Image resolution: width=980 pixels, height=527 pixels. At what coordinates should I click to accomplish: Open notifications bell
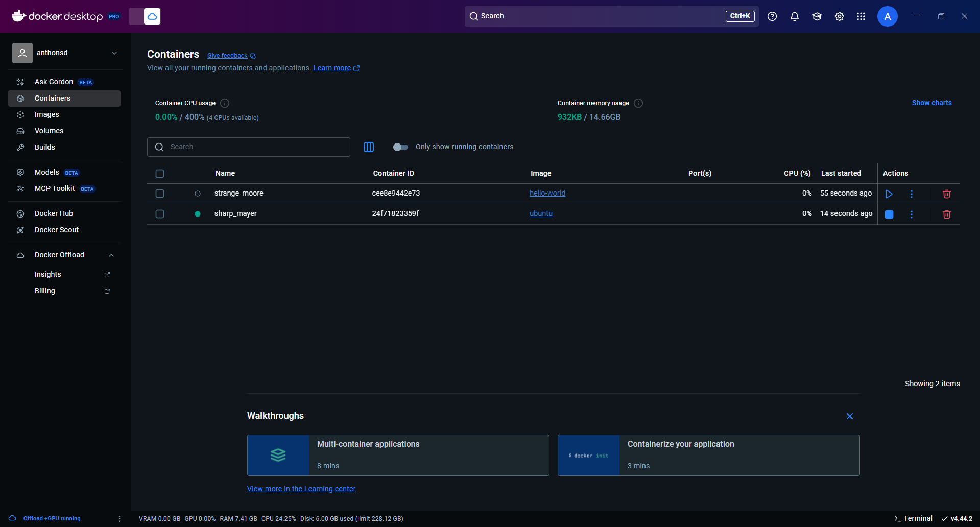pyautogui.click(x=795, y=16)
